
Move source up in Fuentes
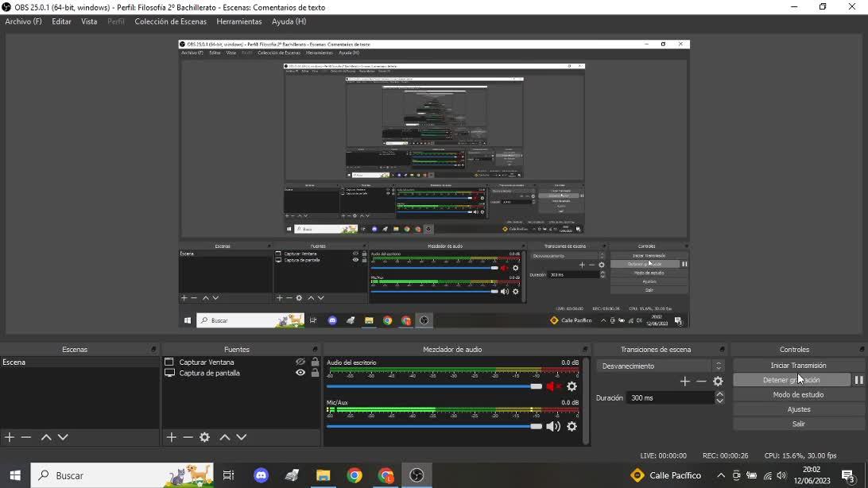pos(225,437)
